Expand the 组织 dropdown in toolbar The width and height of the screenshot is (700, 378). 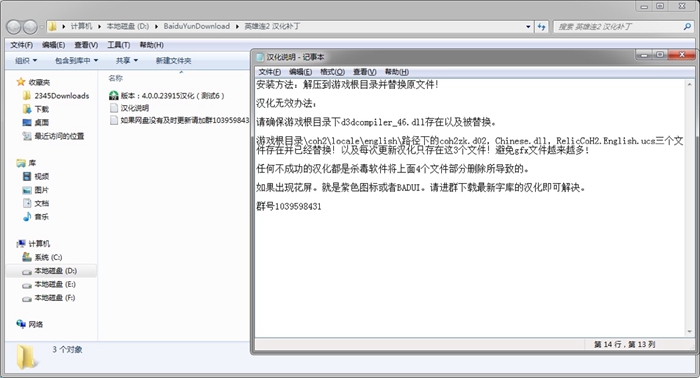pos(26,61)
